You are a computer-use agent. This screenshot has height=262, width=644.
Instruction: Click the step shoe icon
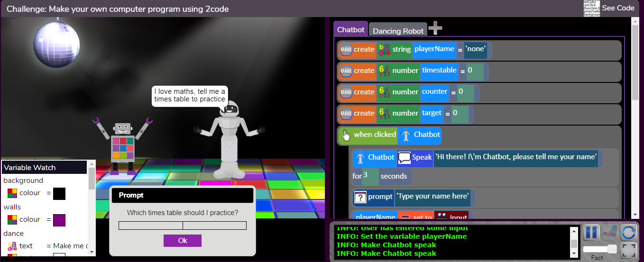[x=610, y=233]
